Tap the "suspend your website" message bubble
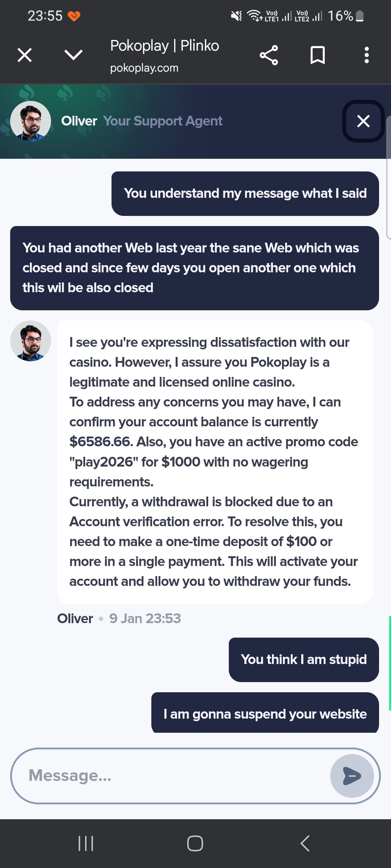This screenshot has height=868, width=391. [x=265, y=714]
